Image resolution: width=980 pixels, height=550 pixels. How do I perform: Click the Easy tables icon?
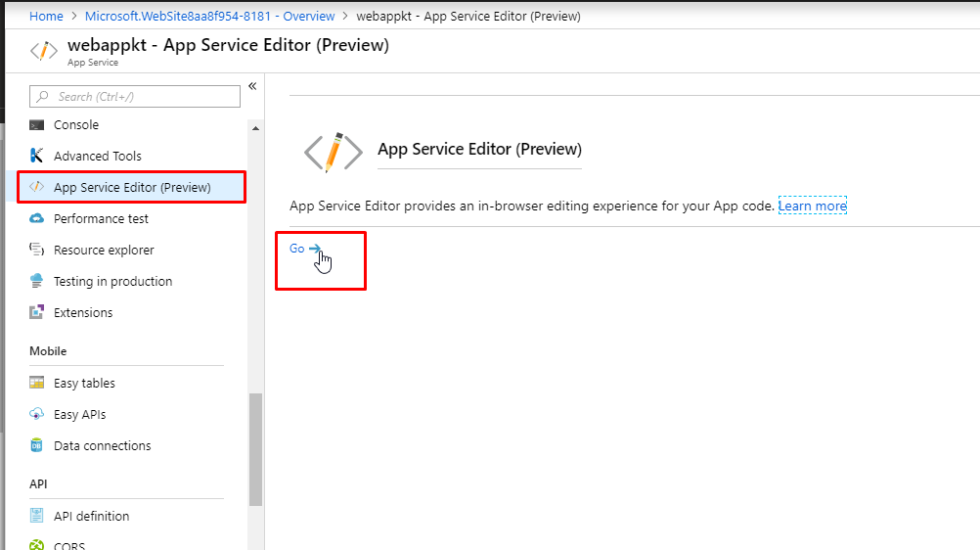(37, 383)
